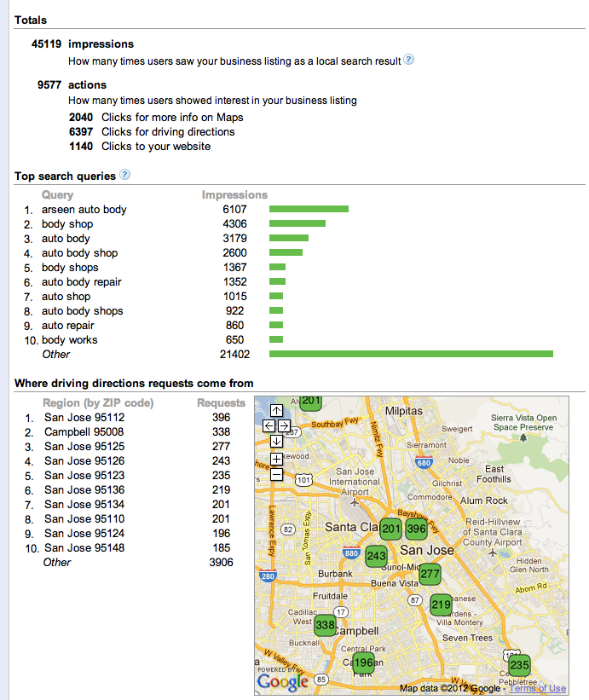Select the 196 map marker
Image resolution: width=589 pixels, height=700 pixels.
pyautogui.click(x=364, y=662)
